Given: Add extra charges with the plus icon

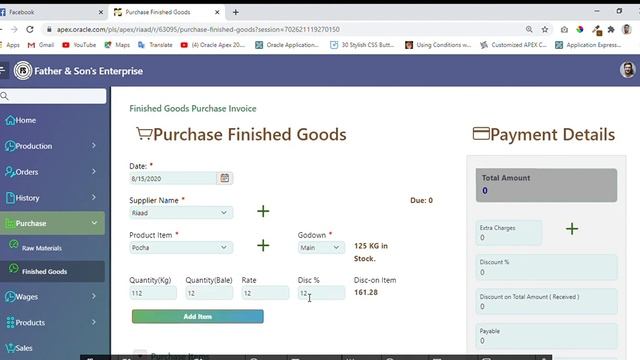Looking at the screenshot, I should tap(572, 229).
